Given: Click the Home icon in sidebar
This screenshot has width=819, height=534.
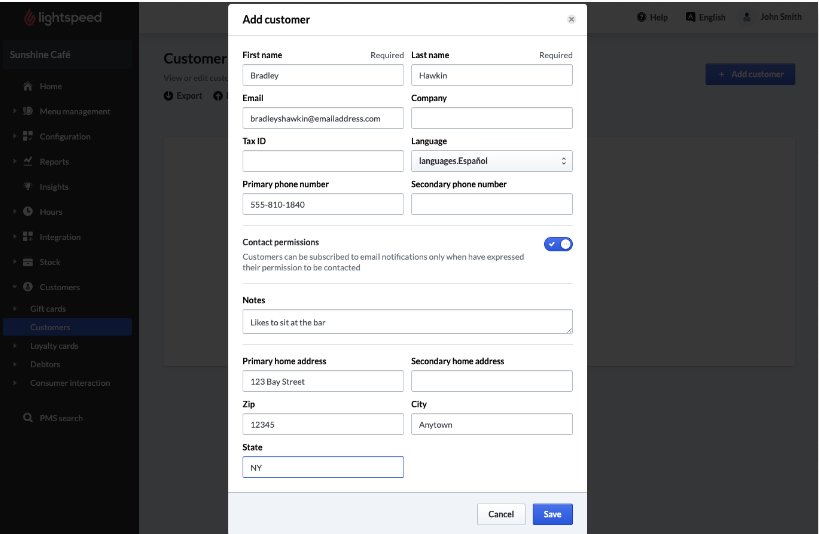Looking at the screenshot, I should pos(28,86).
